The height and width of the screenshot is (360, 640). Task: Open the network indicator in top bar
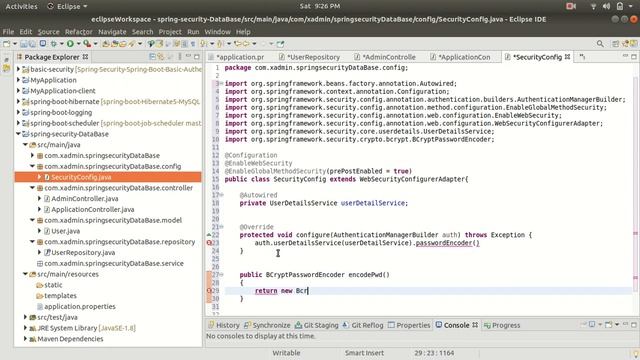click(593, 6)
